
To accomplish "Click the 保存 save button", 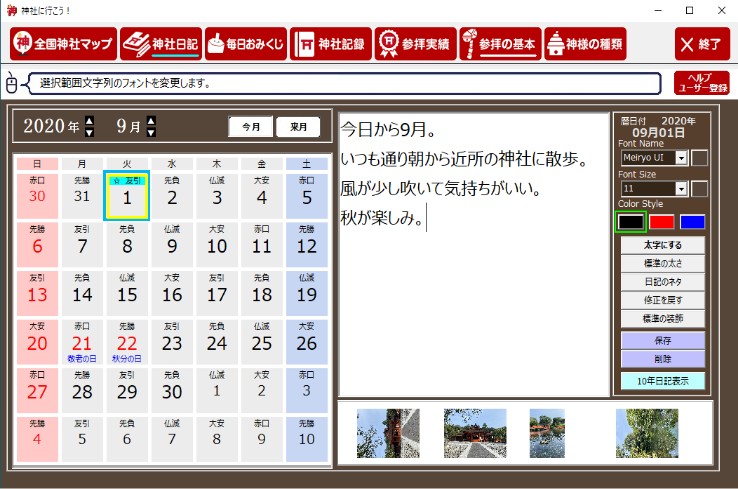I will [662, 340].
